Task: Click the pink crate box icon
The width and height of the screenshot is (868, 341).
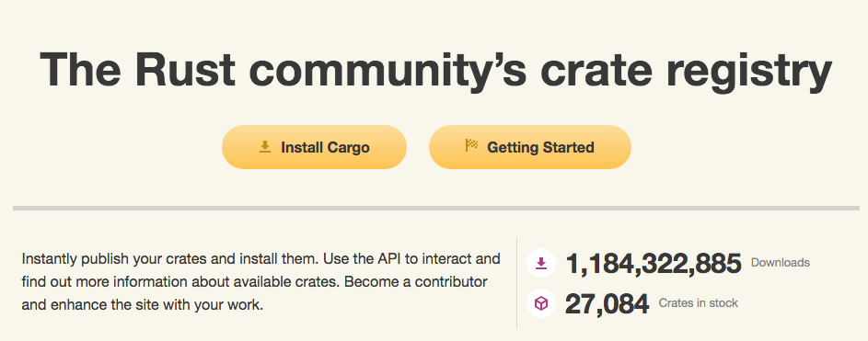Action: click(x=541, y=303)
